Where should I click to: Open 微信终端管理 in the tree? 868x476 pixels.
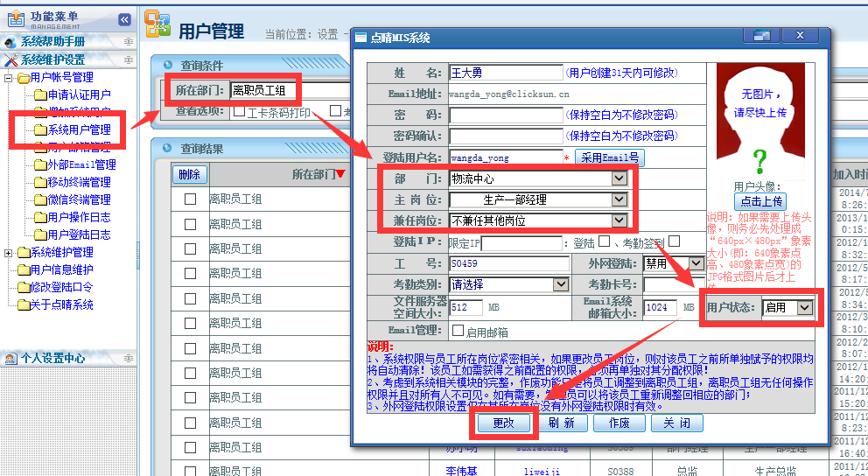pyautogui.click(x=79, y=199)
